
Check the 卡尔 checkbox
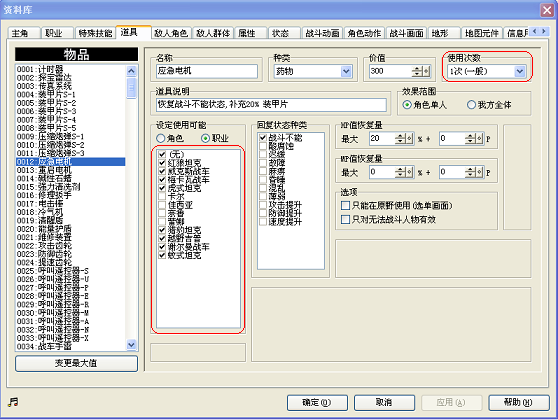tap(162, 196)
